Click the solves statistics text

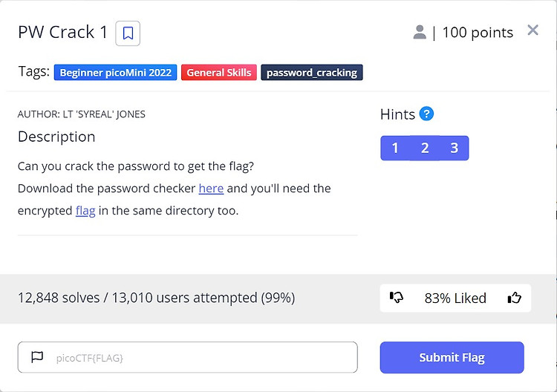(x=156, y=298)
